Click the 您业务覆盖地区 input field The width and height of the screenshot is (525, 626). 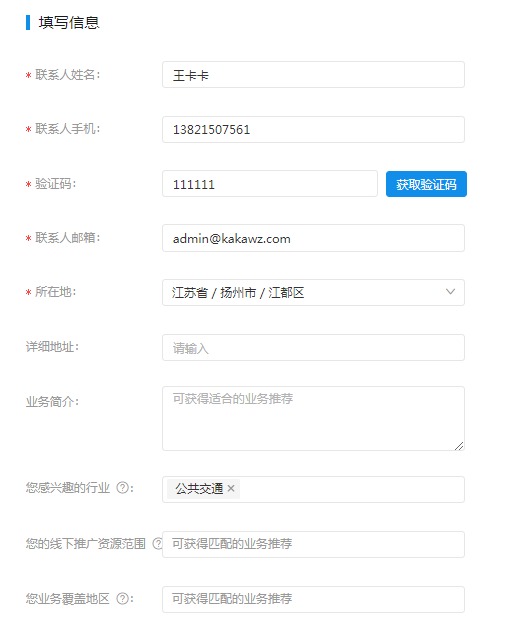point(313,600)
